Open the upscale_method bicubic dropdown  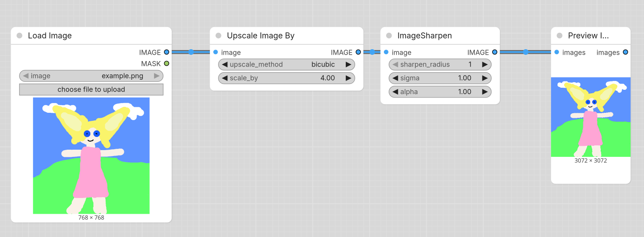286,64
